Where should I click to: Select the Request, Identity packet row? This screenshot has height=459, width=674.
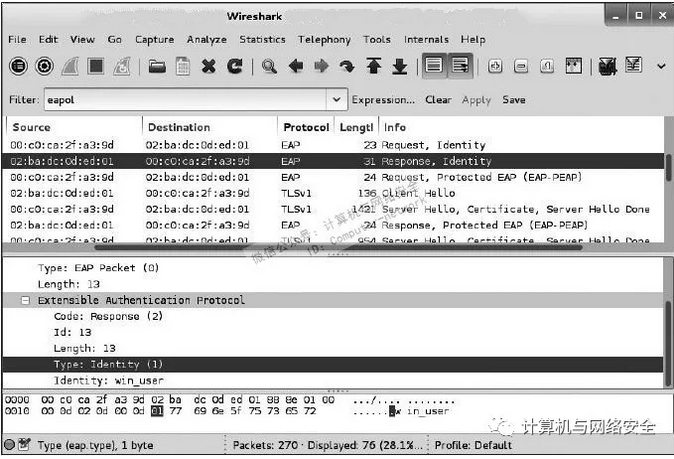pyautogui.click(x=334, y=145)
